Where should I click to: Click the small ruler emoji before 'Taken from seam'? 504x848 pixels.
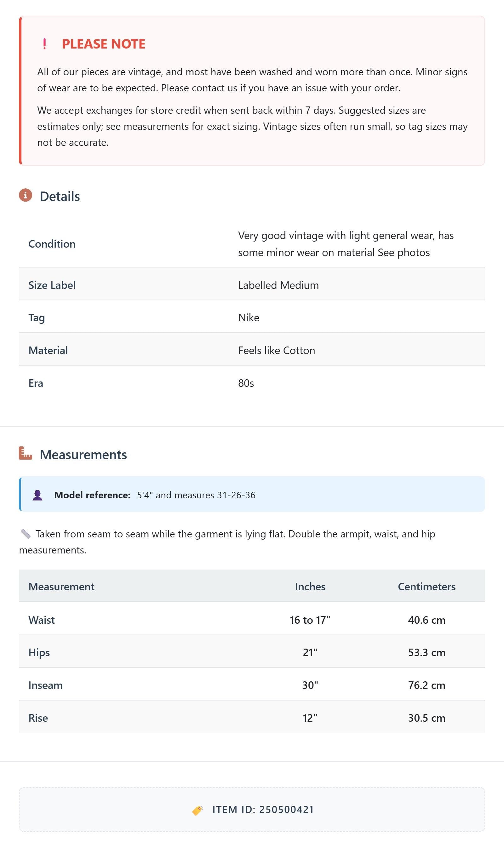[26, 534]
